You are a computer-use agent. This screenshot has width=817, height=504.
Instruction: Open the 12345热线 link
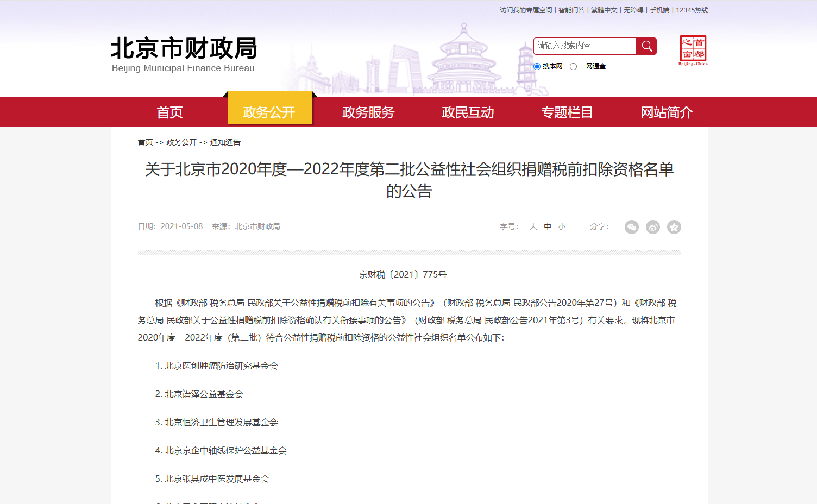point(692,10)
